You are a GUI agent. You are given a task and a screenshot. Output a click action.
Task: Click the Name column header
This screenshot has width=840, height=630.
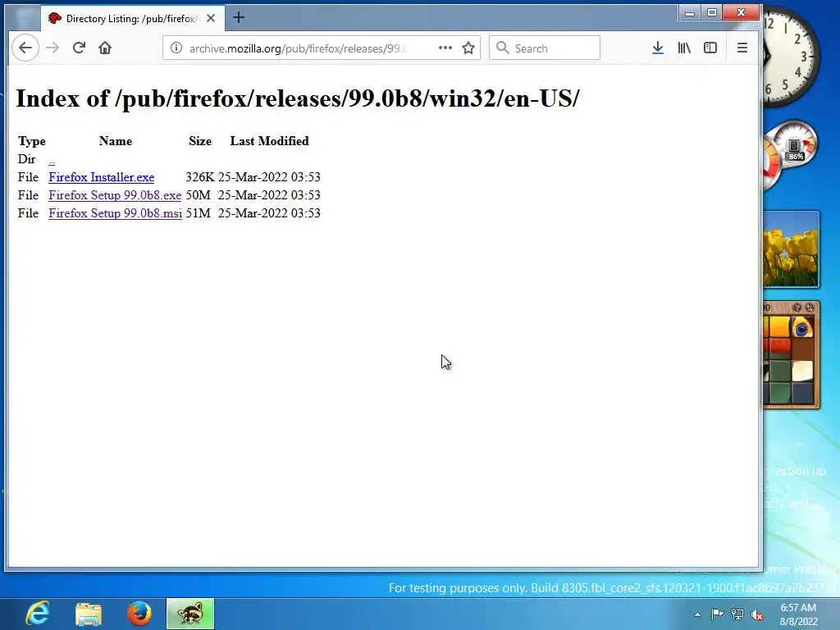pos(115,141)
